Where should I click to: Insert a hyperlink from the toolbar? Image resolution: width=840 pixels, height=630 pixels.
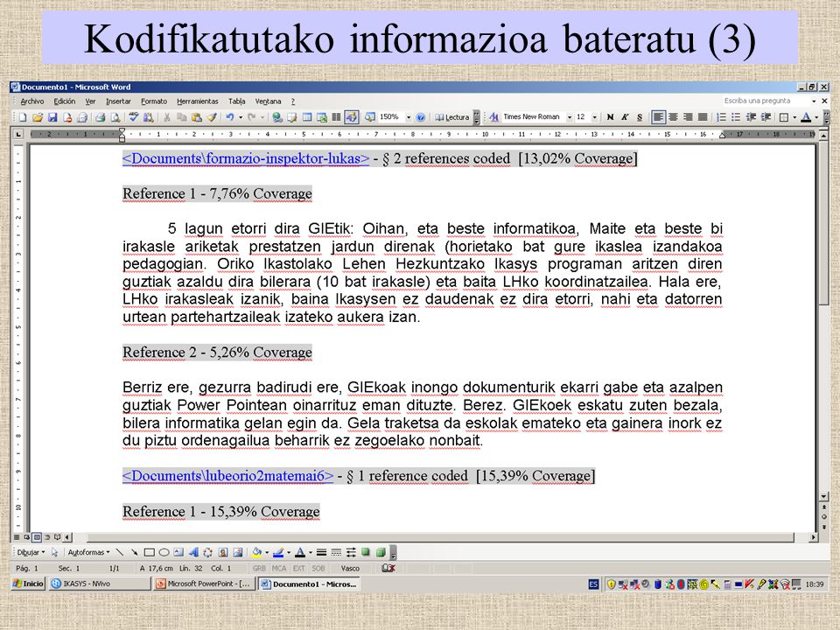coord(277,117)
